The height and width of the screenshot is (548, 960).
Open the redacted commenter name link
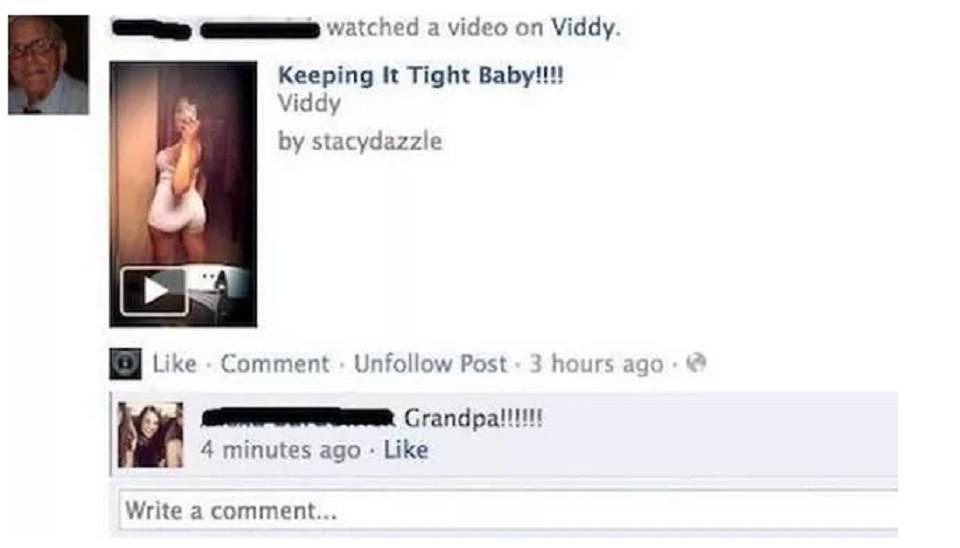pyautogui.click(x=298, y=418)
